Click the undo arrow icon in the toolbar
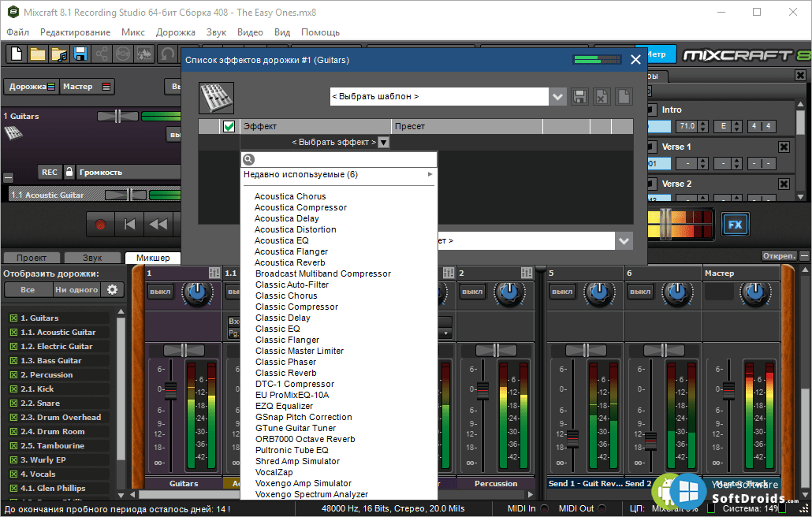Viewport: 812px width, 517px height. (167, 54)
